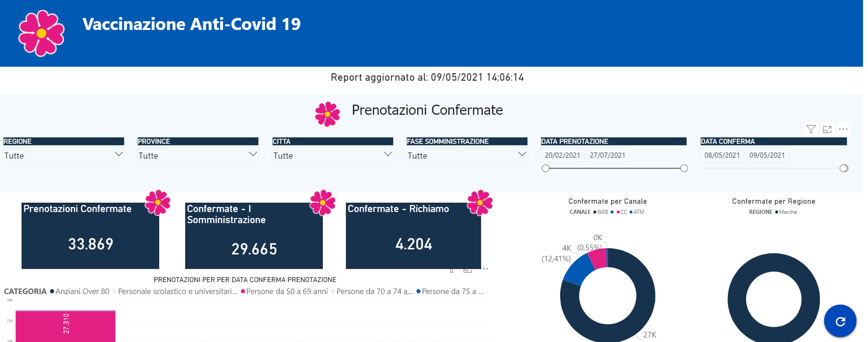Click the Marche donut ring
The height and width of the screenshot is (342, 868).
click(x=738, y=300)
